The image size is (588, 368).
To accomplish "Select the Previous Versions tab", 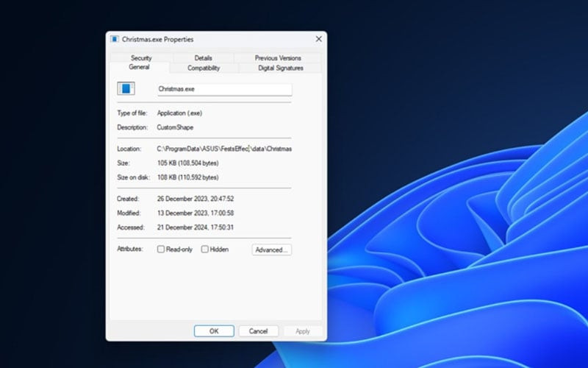I will [x=277, y=58].
